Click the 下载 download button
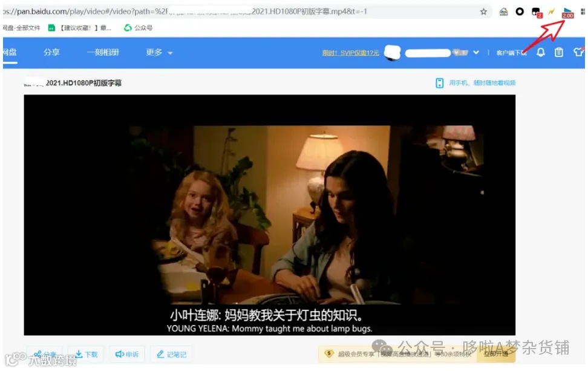Image resolution: width=588 pixels, height=371 pixels. [87, 354]
